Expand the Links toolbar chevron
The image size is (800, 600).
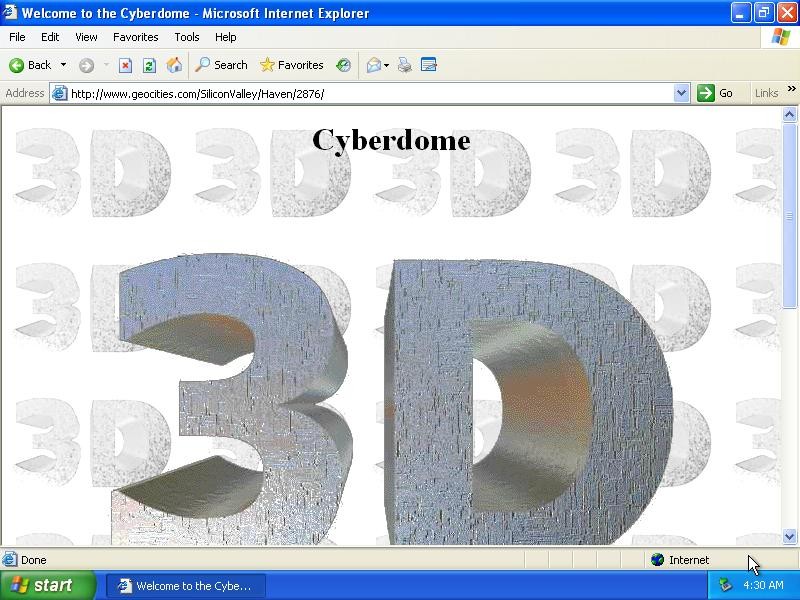click(x=791, y=90)
